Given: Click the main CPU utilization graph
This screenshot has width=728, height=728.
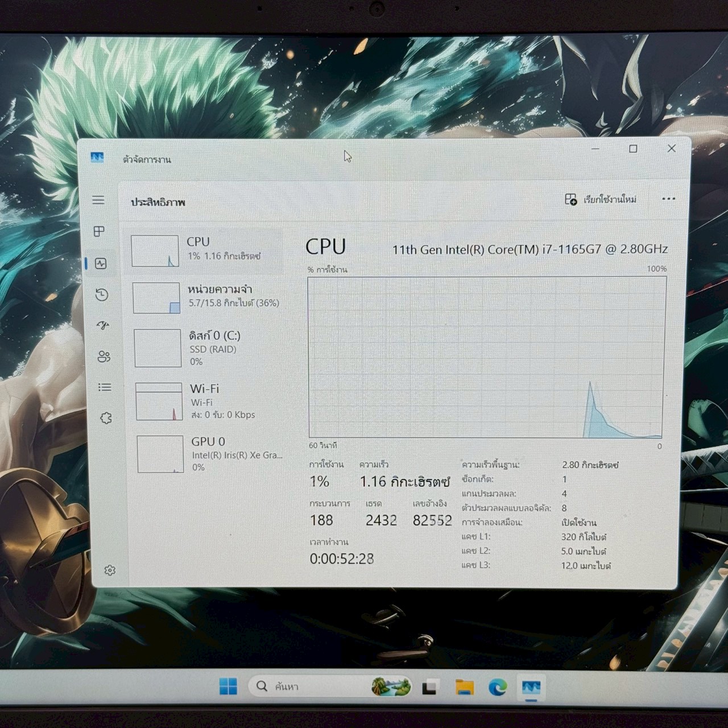Looking at the screenshot, I should (486, 357).
